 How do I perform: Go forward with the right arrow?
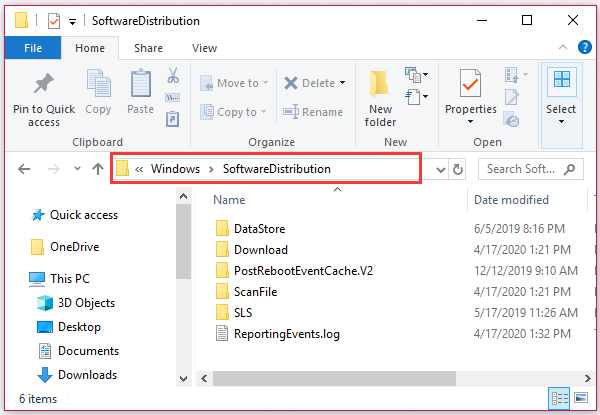[x=54, y=169]
